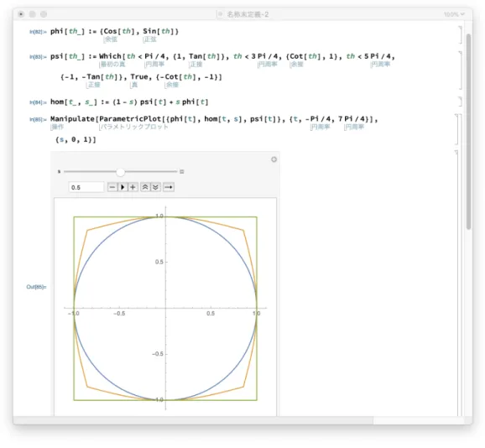Click the {-Cot[th], -1}] expression
Screen dimensions: 485x448
[189, 76]
